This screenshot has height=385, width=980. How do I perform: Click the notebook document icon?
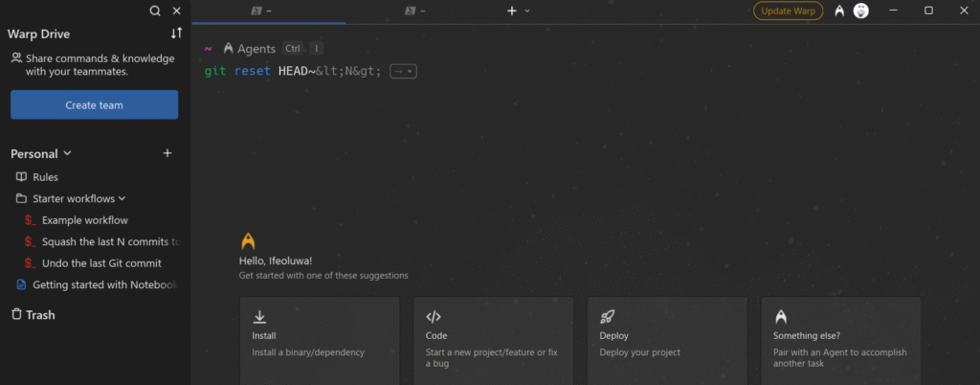coord(21,285)
